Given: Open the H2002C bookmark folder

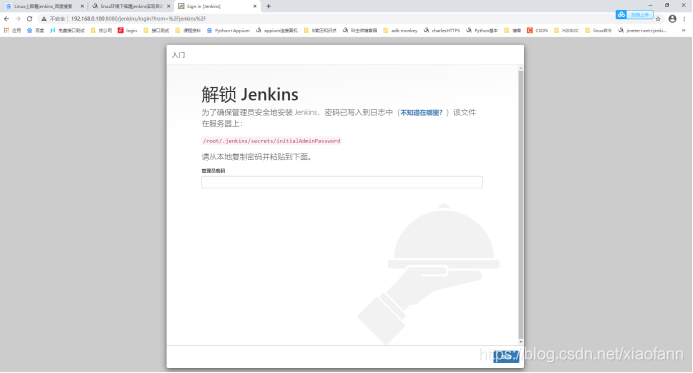Looking at the screenshot, I should [x=566, y=30].
